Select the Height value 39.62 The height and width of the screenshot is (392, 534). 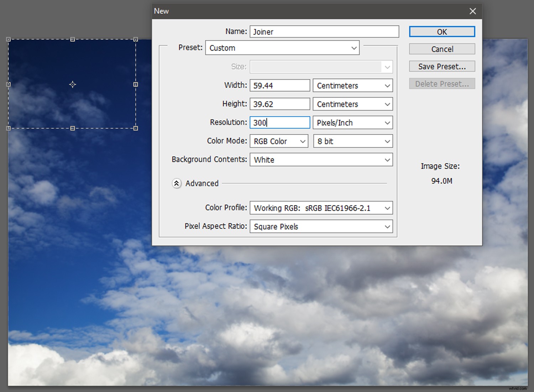pos(279,104)
